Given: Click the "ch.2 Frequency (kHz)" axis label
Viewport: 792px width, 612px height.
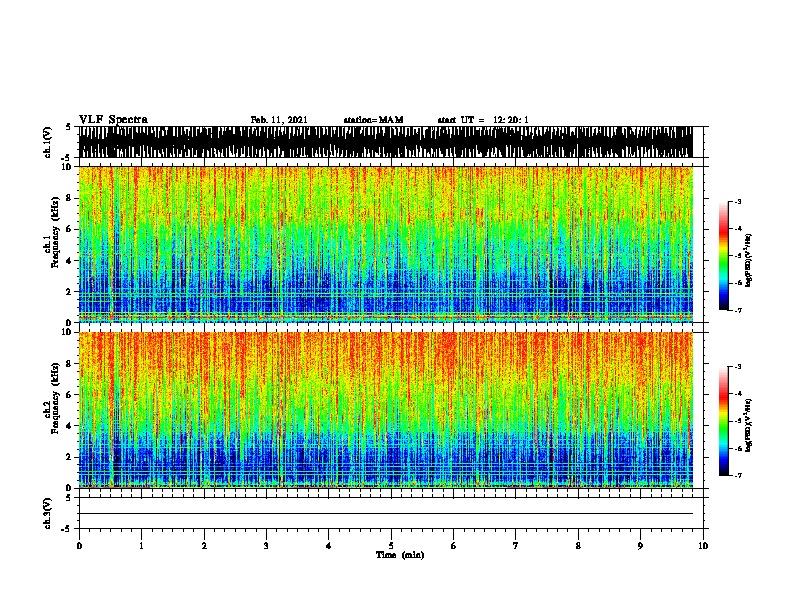Looking at the screenshot, I should click(52, 398).
